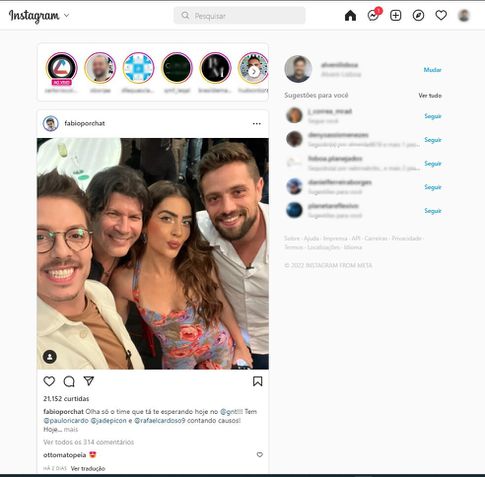Open ottomatopeia commenter profile
Screen dimensions: 485x477
point(65,455)
